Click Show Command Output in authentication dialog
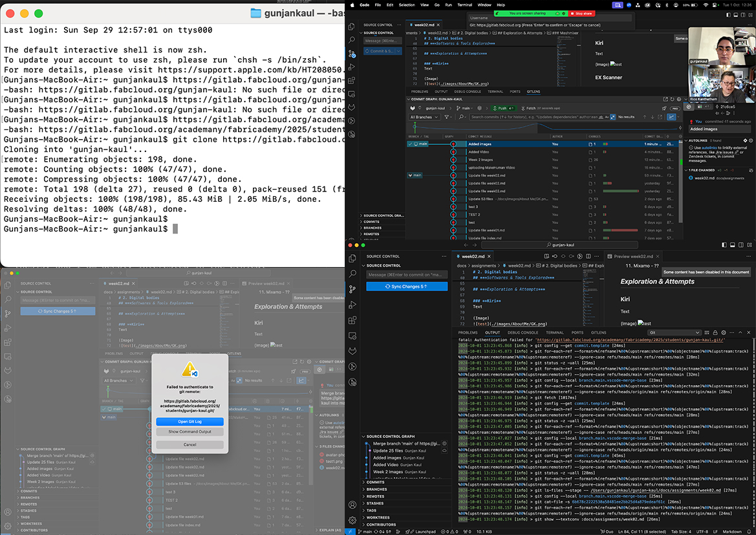756x535 pixels. point(190,431)
